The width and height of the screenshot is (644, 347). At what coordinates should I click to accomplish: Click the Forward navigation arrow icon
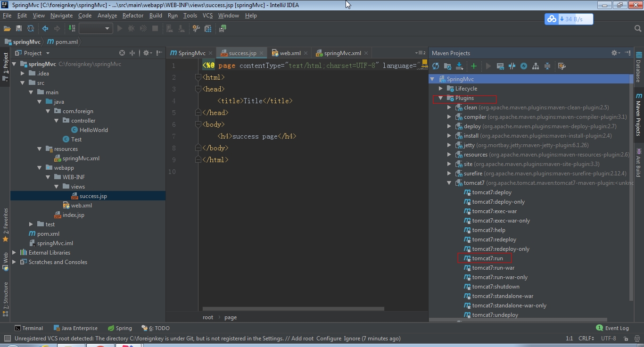(x=57, y=28)
